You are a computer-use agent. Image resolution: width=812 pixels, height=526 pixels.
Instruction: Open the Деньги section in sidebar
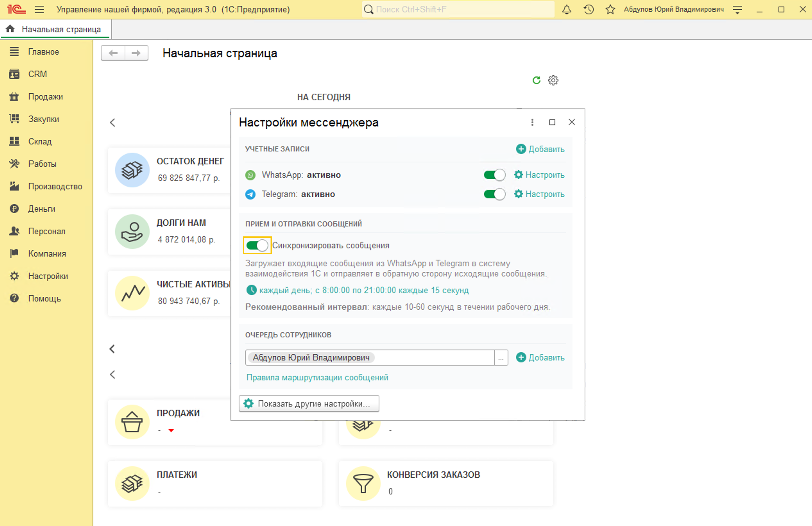pos(42,209)
